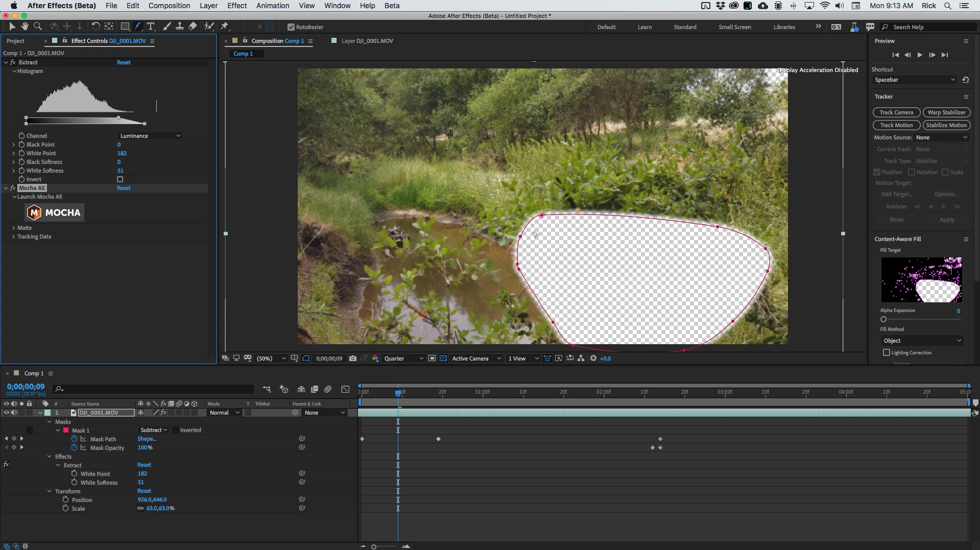Open the Channel Luminance dropdown
The width and height of the screenshot is (980, 550).
pyautogui.click(x=150, y=136)
